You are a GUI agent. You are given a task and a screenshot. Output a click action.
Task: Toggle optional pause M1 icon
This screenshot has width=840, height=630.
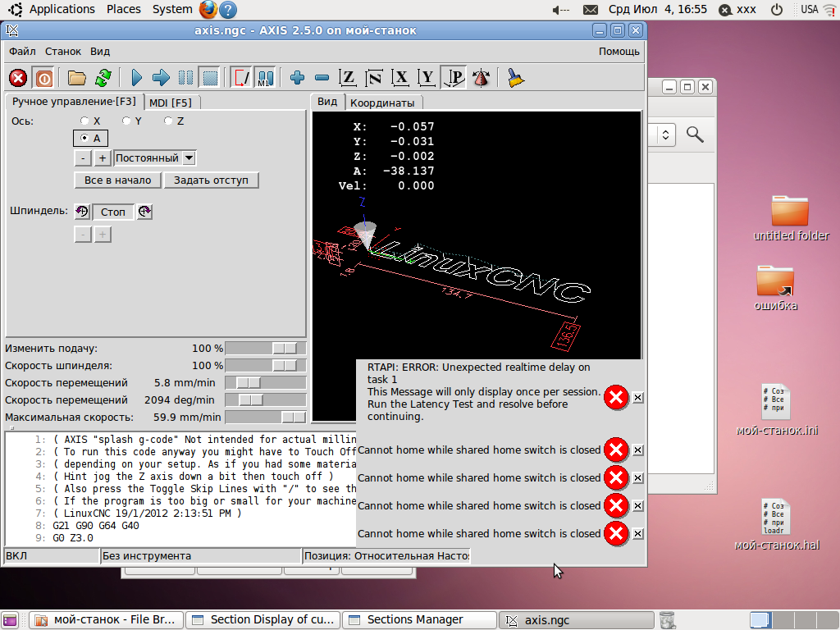(265, 78)
